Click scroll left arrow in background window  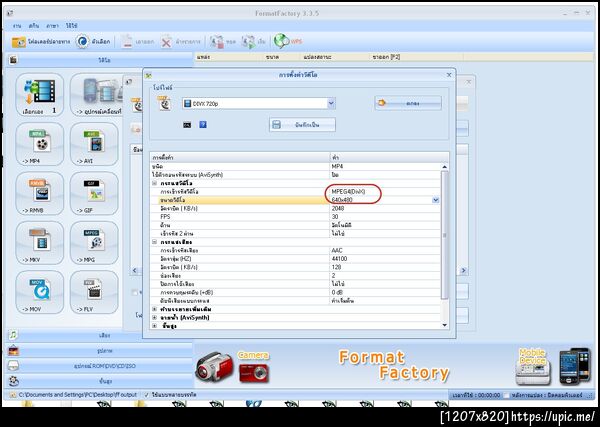pos(134,271)
